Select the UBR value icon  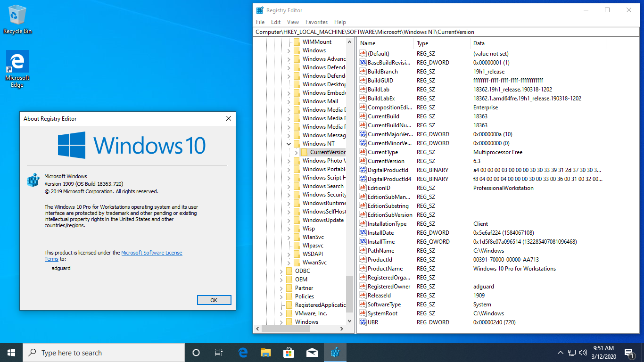[x=363, y=322]
